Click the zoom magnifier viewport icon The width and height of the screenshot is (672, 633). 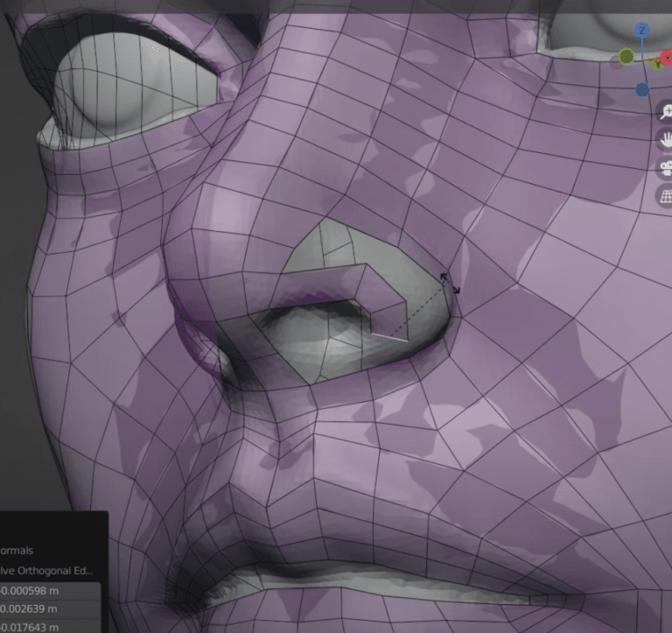click(x=667, y=112)
